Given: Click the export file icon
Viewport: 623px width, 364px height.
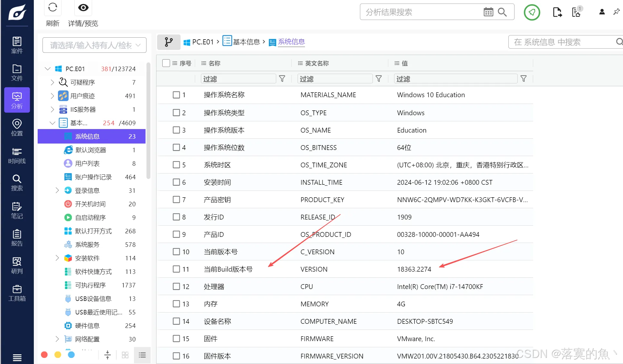Looking at the screenshot, I should click(x=557, y=12).
